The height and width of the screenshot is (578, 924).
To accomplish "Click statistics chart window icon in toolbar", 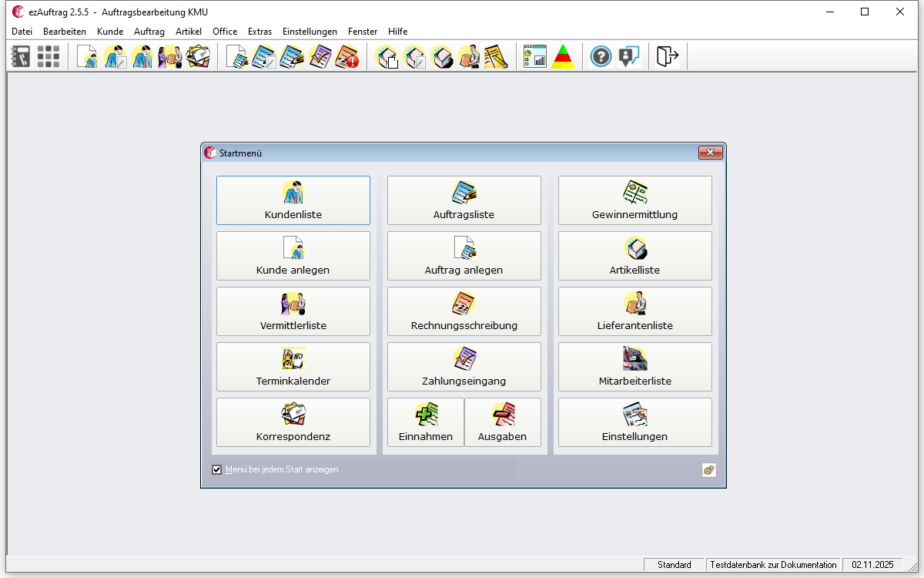I will pos(535,56).
